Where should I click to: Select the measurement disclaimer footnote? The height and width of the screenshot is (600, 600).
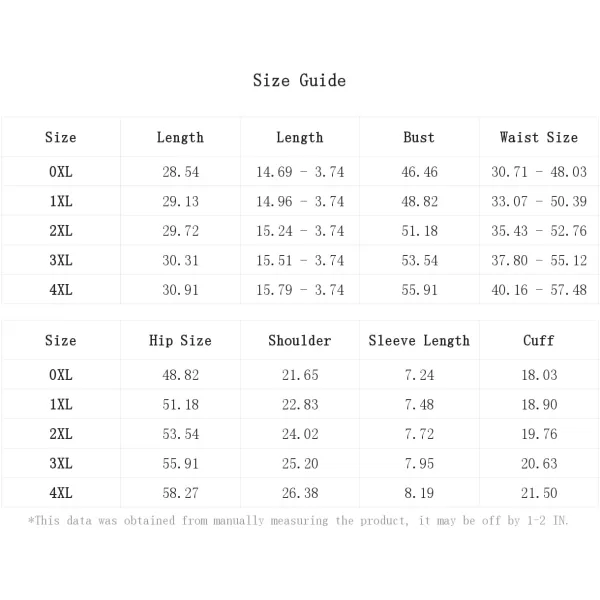298,520
